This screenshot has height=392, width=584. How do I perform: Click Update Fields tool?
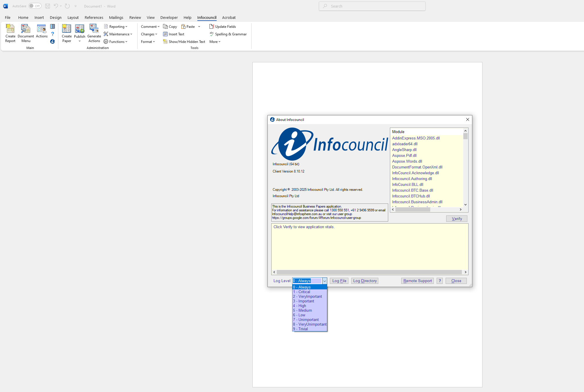tap(223, 26)
